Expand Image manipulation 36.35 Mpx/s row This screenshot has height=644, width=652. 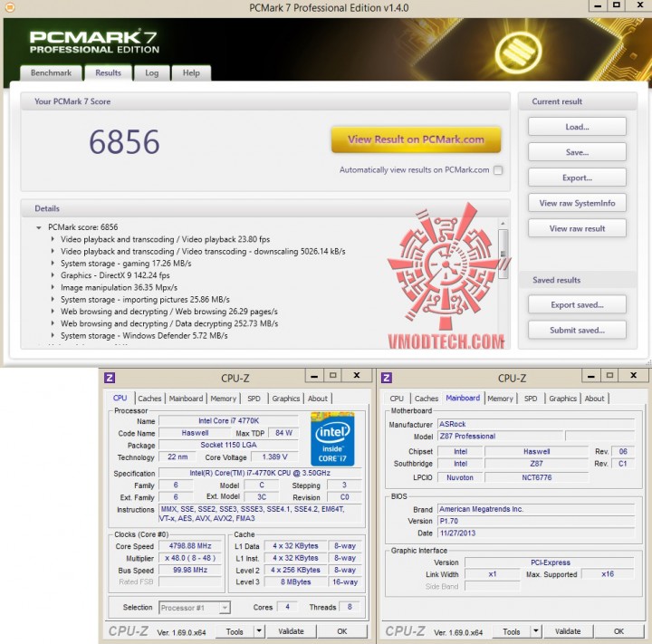coord(53,287)
